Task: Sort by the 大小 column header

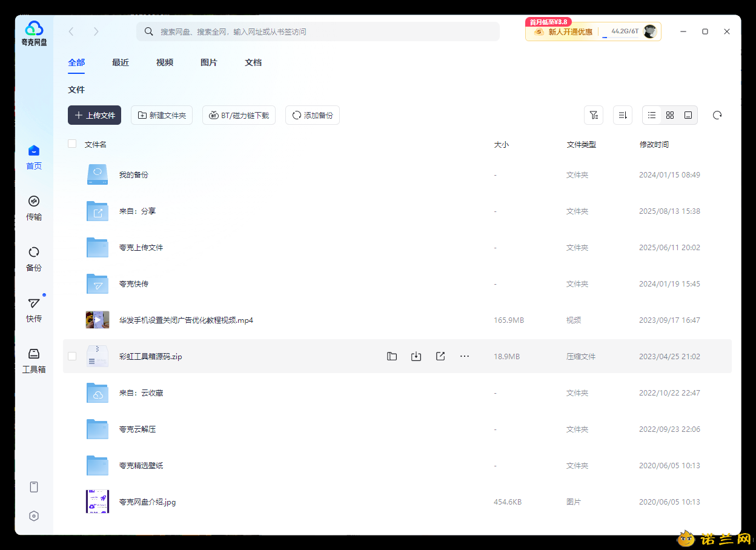Action: click(502, 144)
